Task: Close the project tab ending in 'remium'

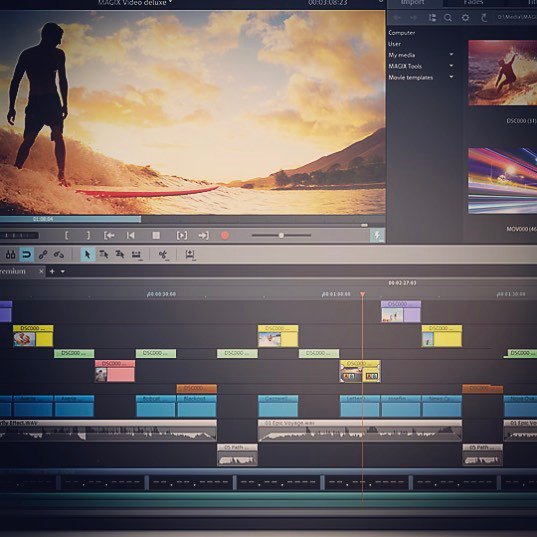Action: click(x=41, y=272)
